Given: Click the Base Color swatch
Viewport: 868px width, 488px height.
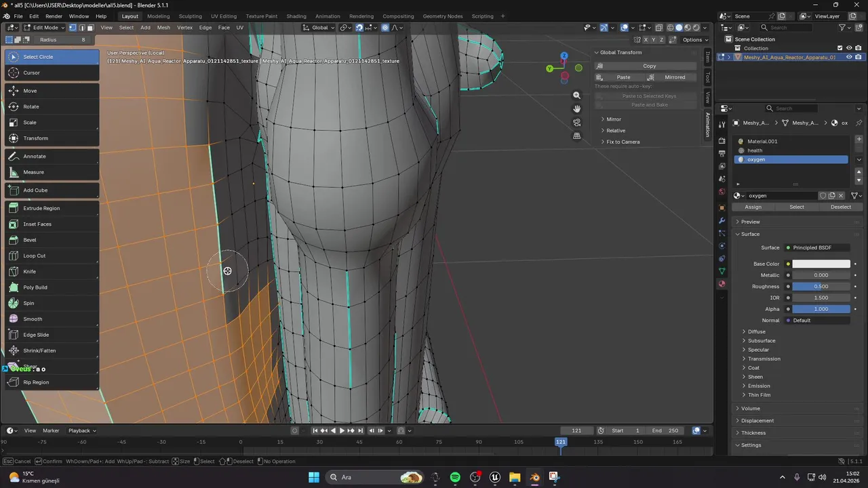Looking at the screenshot, I should (x=821, y=264).
